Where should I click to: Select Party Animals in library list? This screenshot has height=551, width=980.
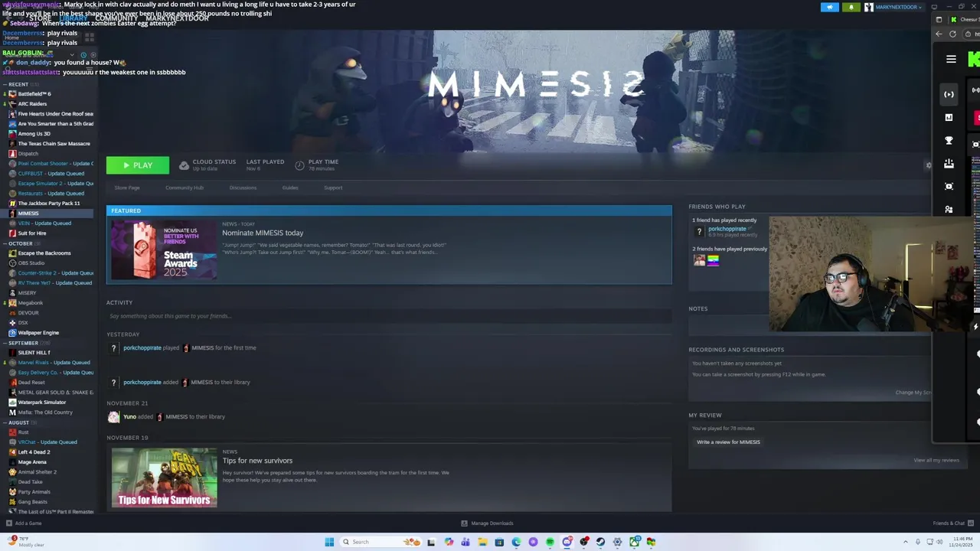(x=34, y=491)
